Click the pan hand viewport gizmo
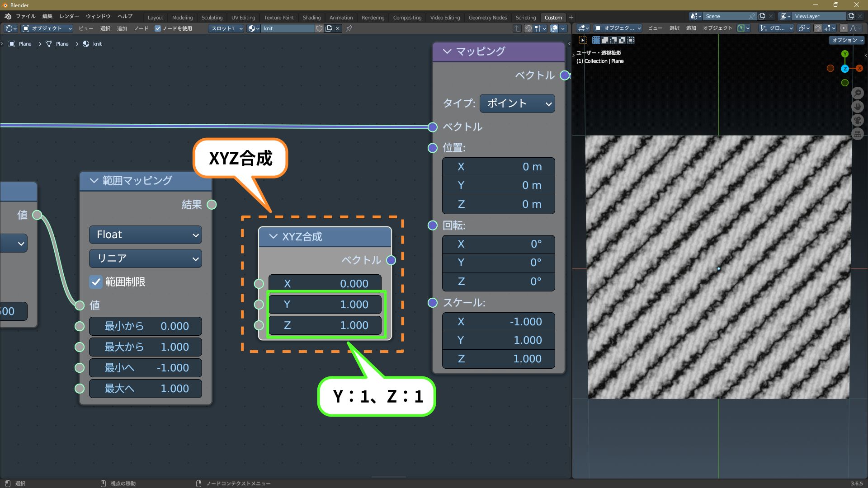 click(857, 107)
